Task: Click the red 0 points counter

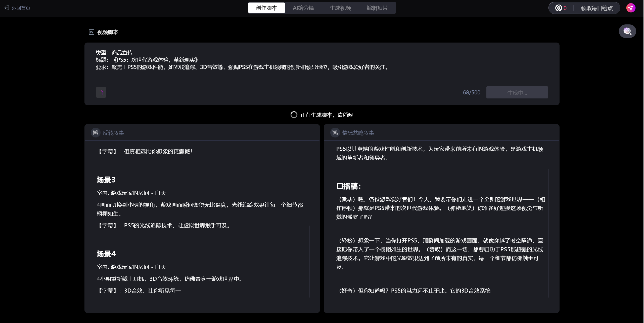Action: click(565, 8)
